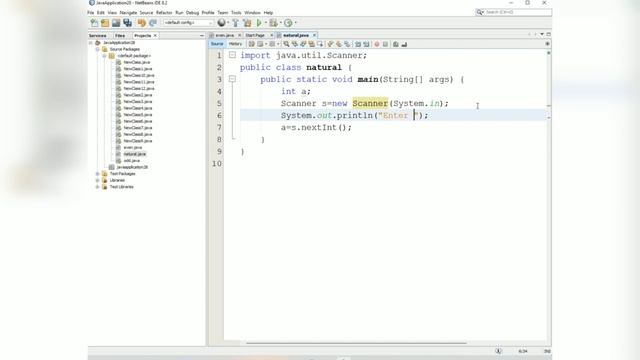Show the open documents list dropdown arrow
The height and width of the screenshot is (360, 640).
point(542,34)
